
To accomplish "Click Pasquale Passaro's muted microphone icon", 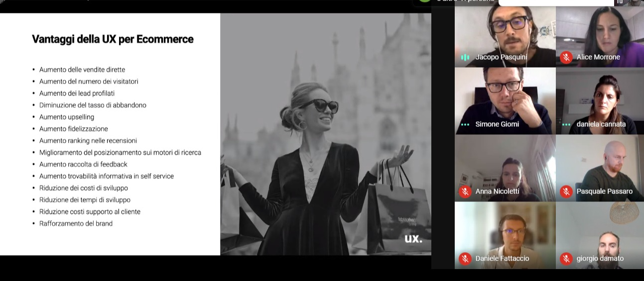I will coord(566,191).
